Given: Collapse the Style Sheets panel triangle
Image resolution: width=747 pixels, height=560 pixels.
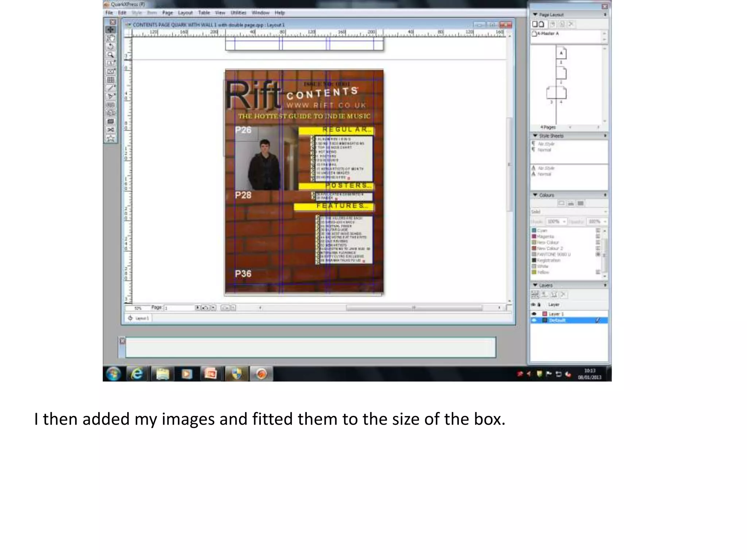Looking at the screenshot, I should pos(535,135).
